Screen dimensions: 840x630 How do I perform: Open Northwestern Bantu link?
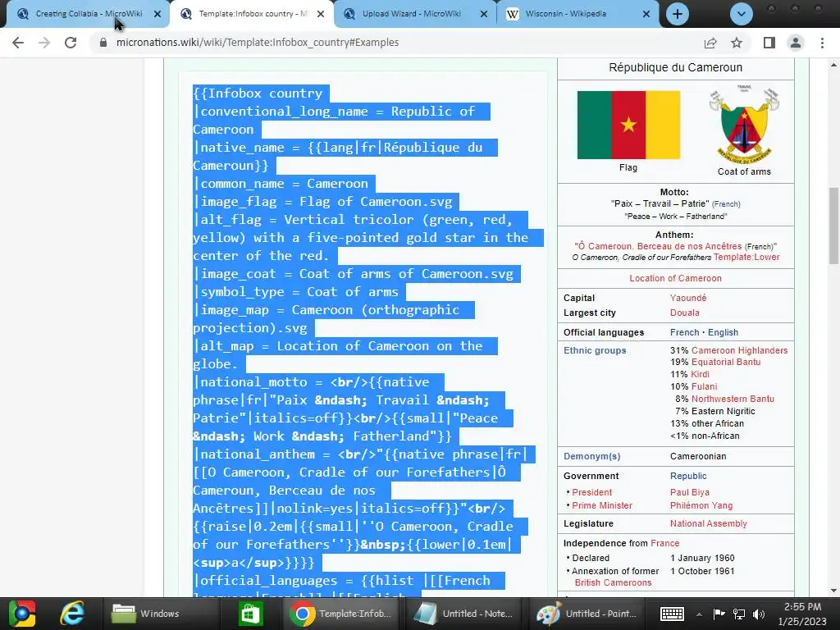tap(733, 399)
